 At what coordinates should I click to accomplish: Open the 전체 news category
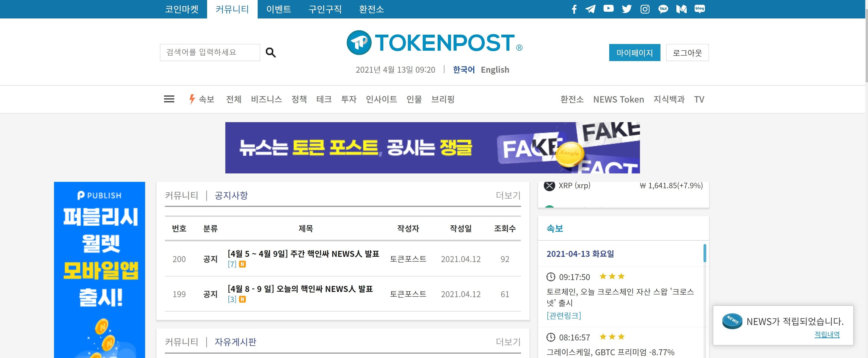[x=234, y=99]
